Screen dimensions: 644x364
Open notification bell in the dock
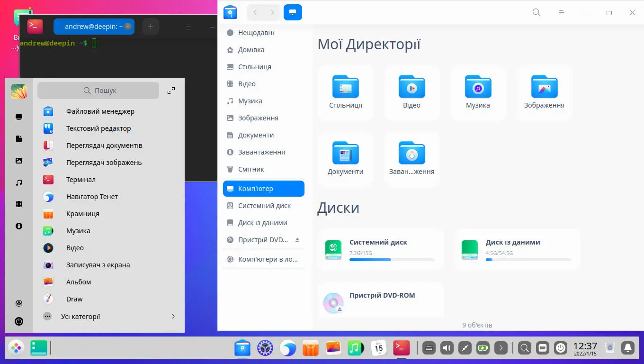[x=628, y=348]
